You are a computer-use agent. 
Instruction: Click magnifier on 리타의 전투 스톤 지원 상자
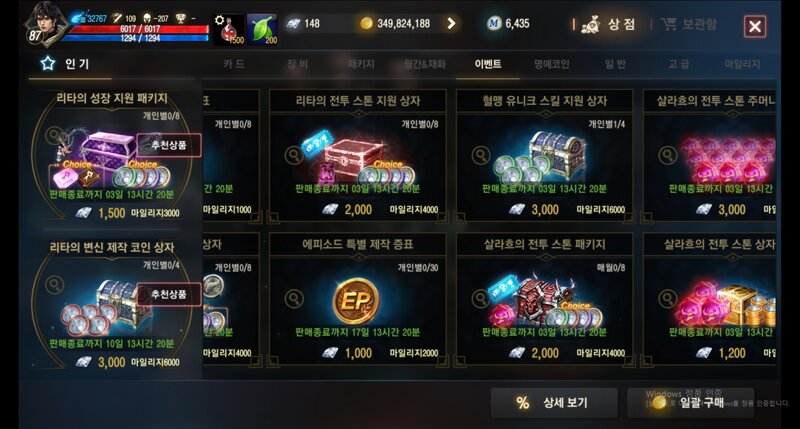tap(294, 155)
